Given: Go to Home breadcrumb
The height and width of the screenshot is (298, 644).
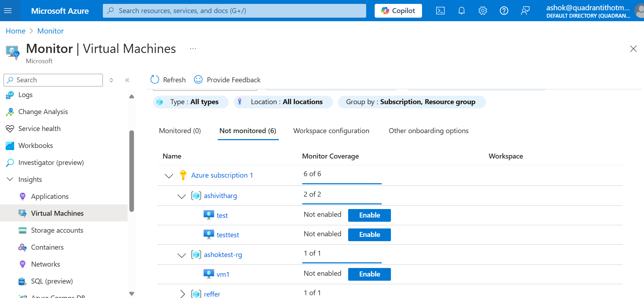Looking at the screenshot, I should (x=16, y=31).
